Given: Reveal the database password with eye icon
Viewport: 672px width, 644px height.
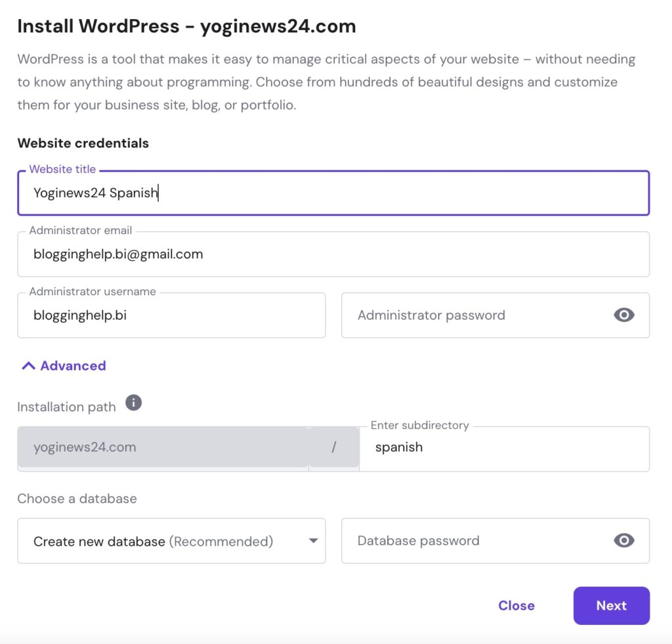Looking at the screenshot, I should [x=623, y=540].
